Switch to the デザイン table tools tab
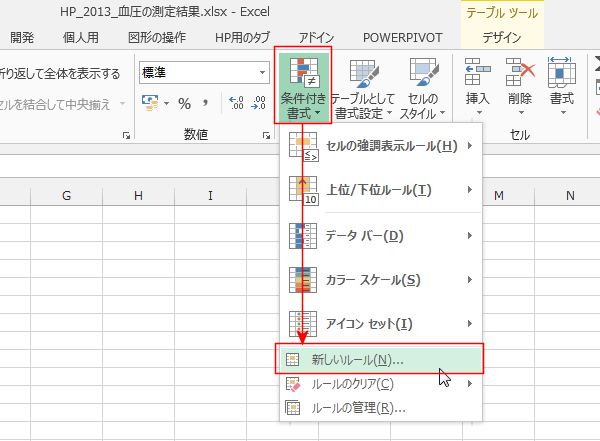The image size is (600, 441). [502, 38]
